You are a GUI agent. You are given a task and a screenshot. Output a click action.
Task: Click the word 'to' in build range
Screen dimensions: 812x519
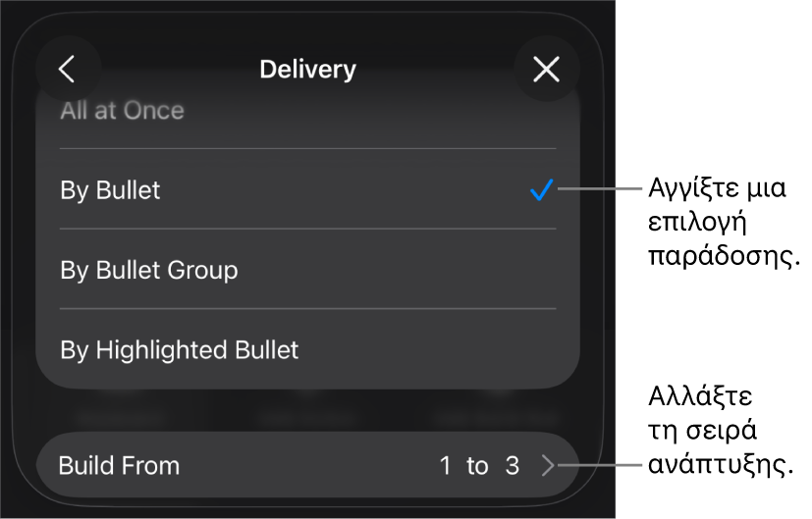(477, 466)
